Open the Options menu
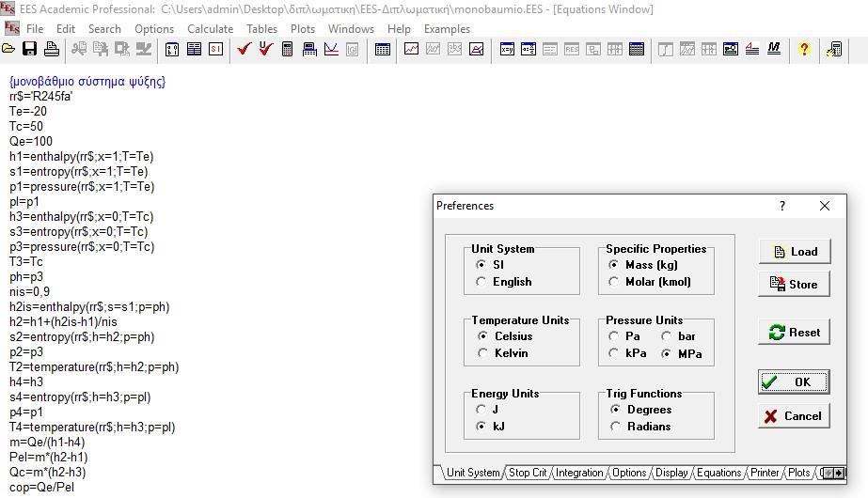868x498 pixels. tap(154, 29)
